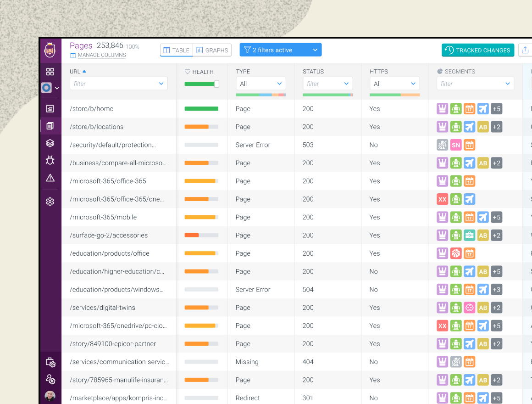The height and width of the screenshot is (404, 532).
Task: Click +3 segments badge in /education/products/windows row
Action: click(496, 290)
